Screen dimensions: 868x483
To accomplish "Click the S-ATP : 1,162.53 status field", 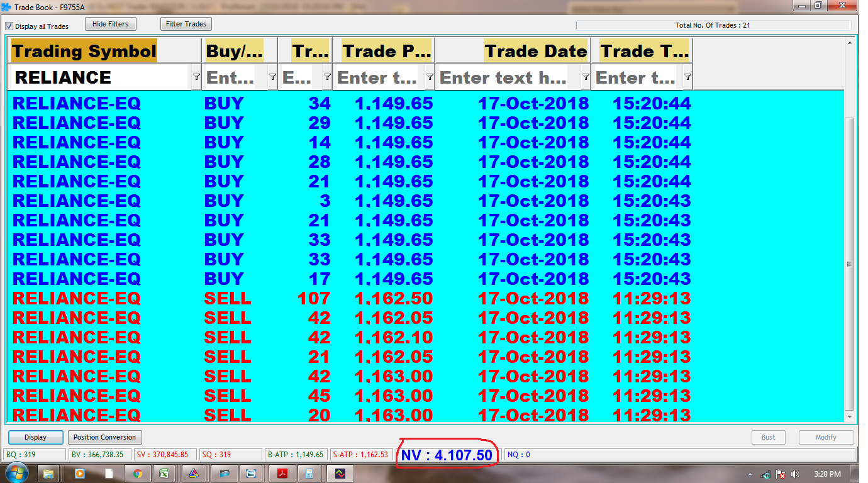I will tap(360, 454).
